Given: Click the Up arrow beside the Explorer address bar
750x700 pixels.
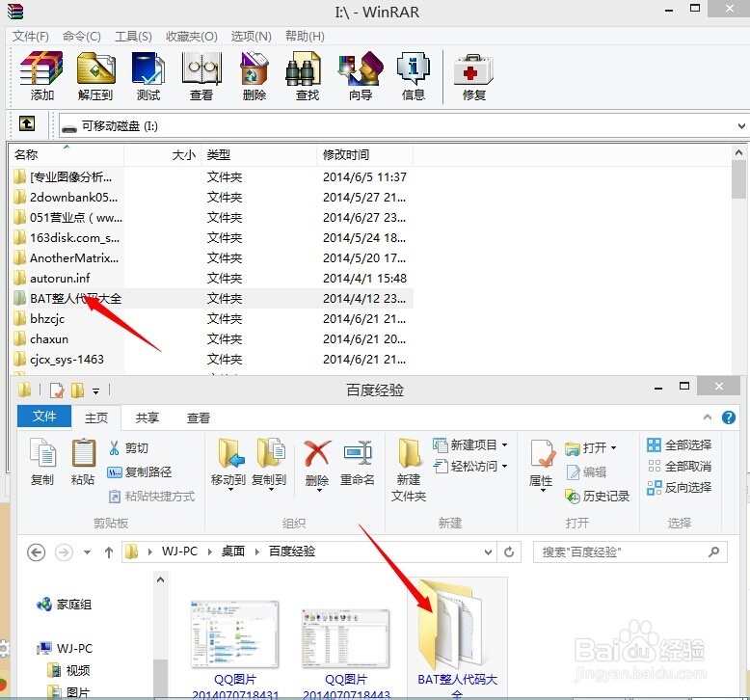Looking at the screenshot, I should (x=109, y=552).
